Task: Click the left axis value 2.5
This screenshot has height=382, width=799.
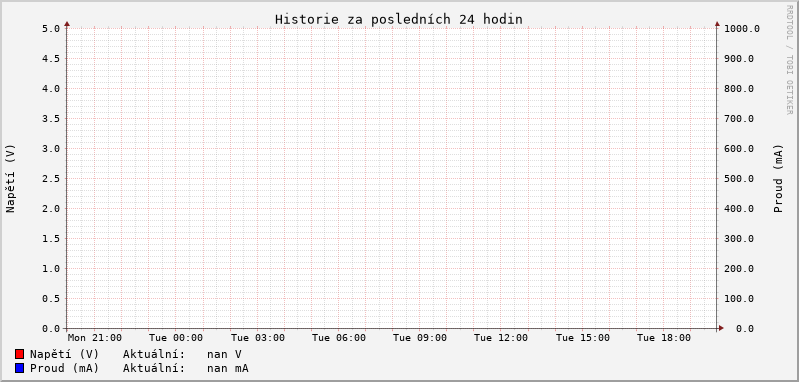Action: [x=51, y=179]
